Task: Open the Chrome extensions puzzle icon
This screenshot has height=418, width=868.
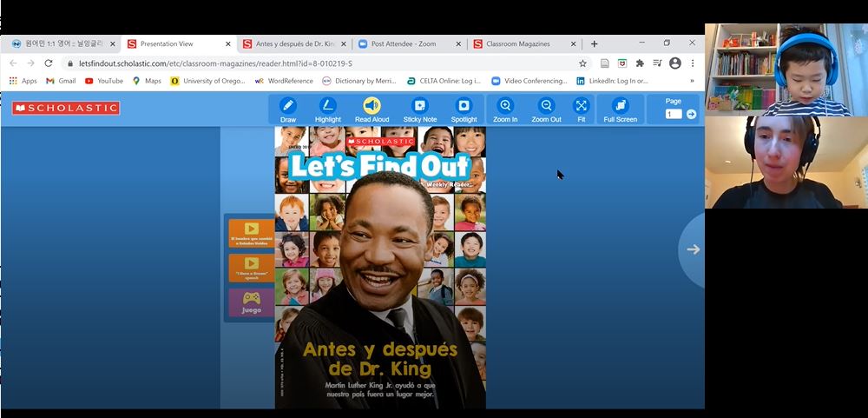Action: tap(640, 63)
